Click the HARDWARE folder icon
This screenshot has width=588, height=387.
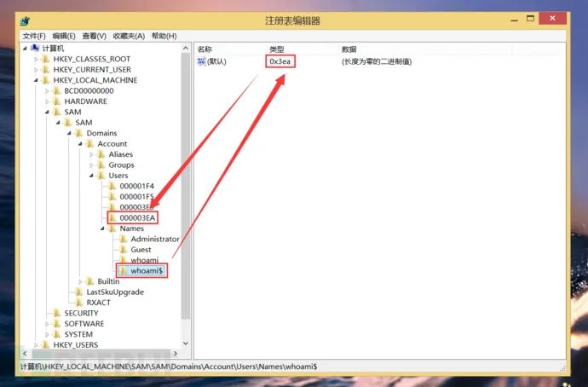tap(56, 101)
